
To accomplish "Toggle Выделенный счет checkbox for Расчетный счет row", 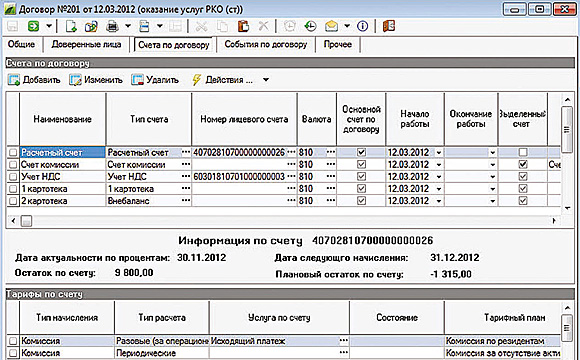I will click(523, 152).
